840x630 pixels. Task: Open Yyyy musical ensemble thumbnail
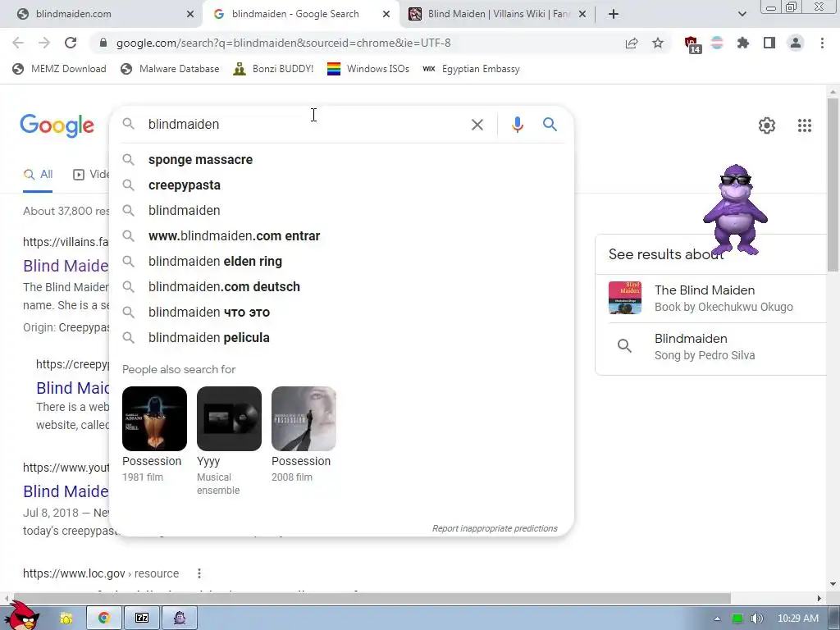pos(229,418)
